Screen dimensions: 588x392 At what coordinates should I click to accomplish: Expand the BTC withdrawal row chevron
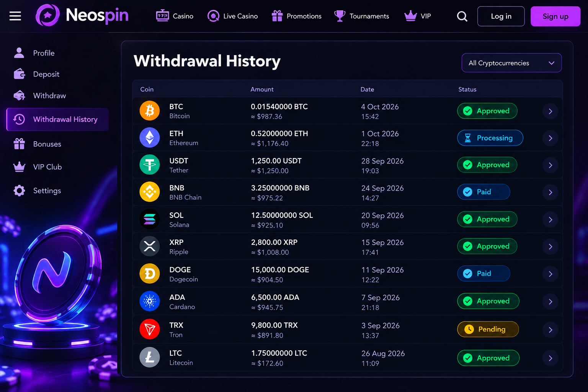(x=550, y=111)
